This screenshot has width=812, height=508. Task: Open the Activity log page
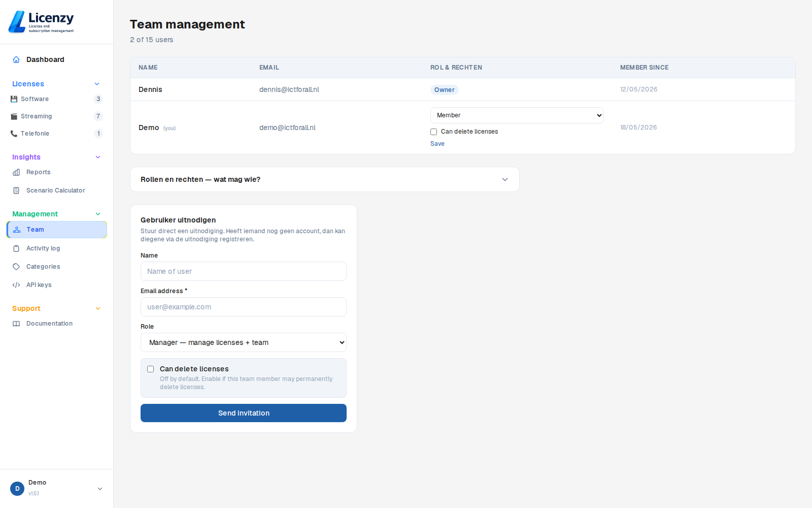click(56, 248)
